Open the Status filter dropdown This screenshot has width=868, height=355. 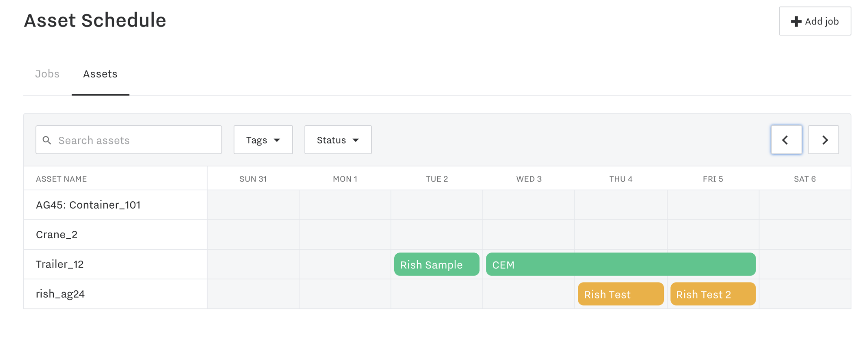click(338, 139)
